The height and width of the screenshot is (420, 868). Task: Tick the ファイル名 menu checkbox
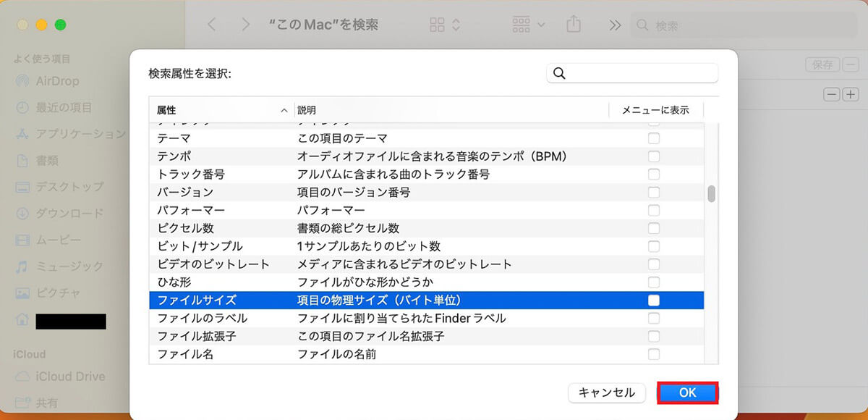654,354
